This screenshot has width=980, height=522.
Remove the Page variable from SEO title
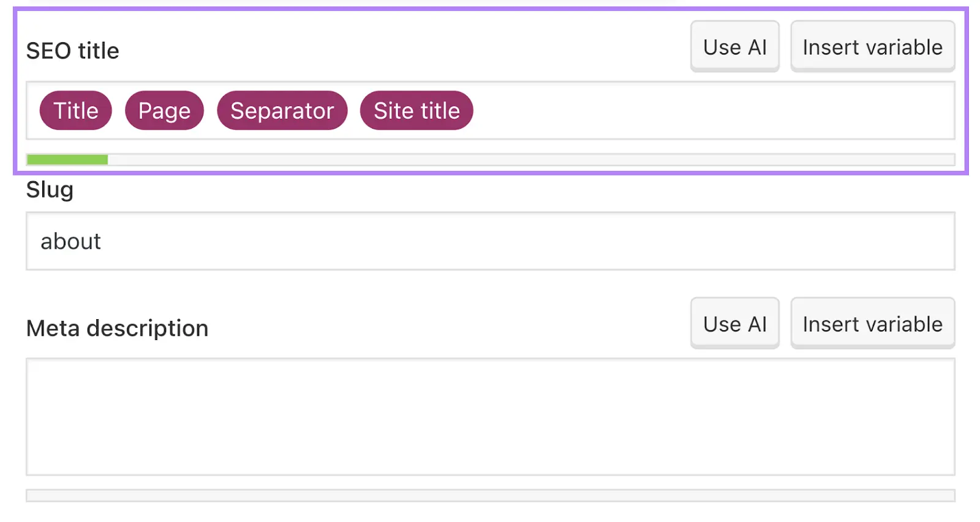point(164,110)
